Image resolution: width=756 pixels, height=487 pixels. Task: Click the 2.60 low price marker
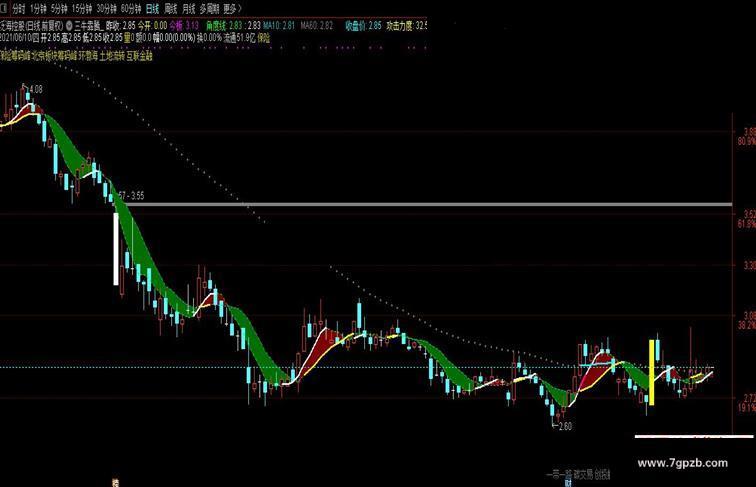click(x=565, y=426)
